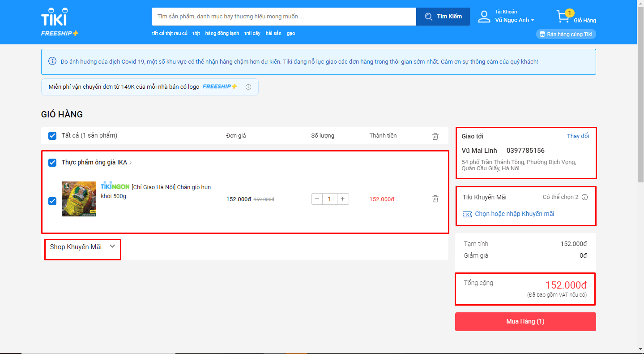Click the Giảm giá label
Screen dimensions: 644x354
476,256
